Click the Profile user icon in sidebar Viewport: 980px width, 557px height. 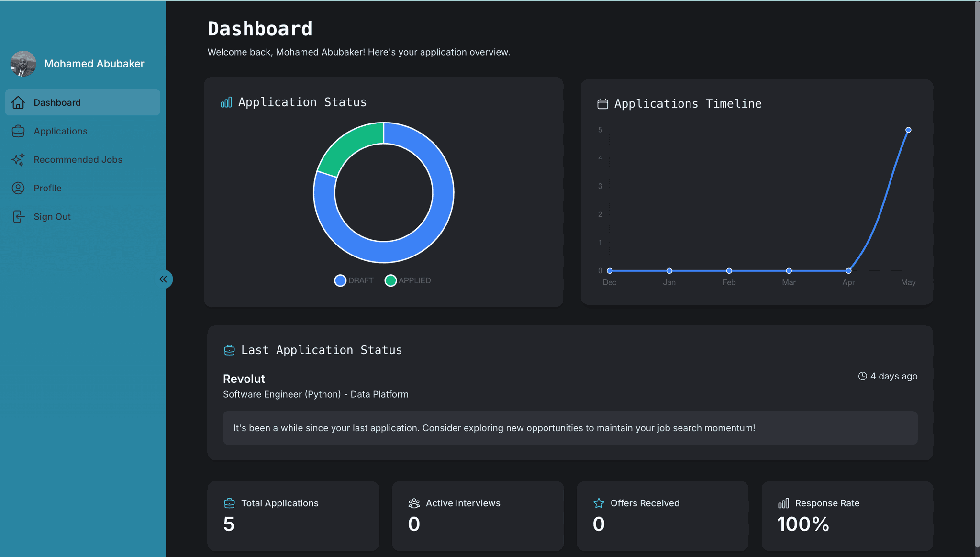coord(18,188)
